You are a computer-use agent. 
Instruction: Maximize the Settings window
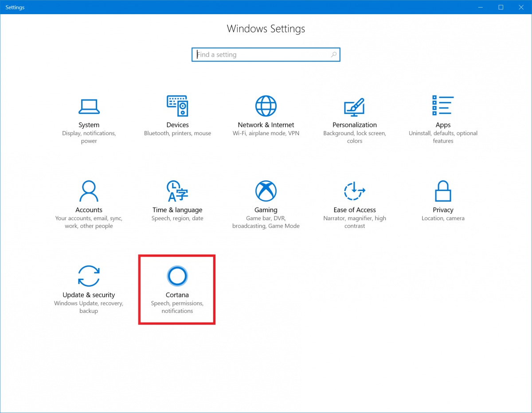(501, 7)
